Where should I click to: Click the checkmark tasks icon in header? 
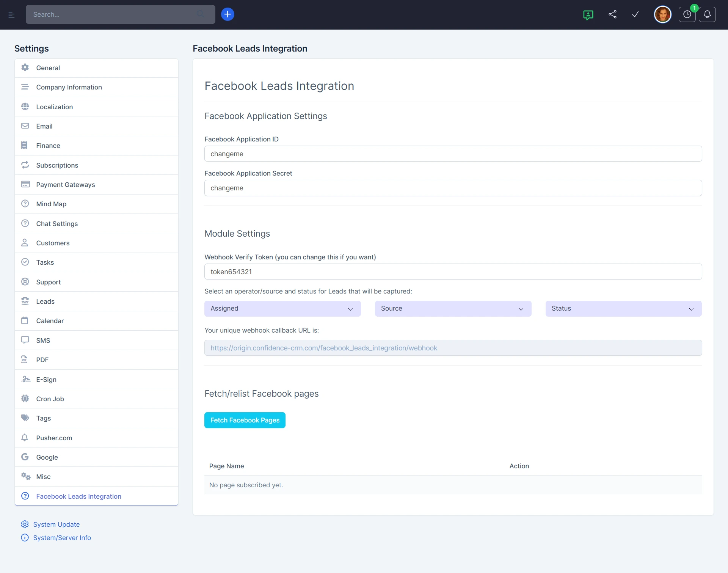click(635, 14)
